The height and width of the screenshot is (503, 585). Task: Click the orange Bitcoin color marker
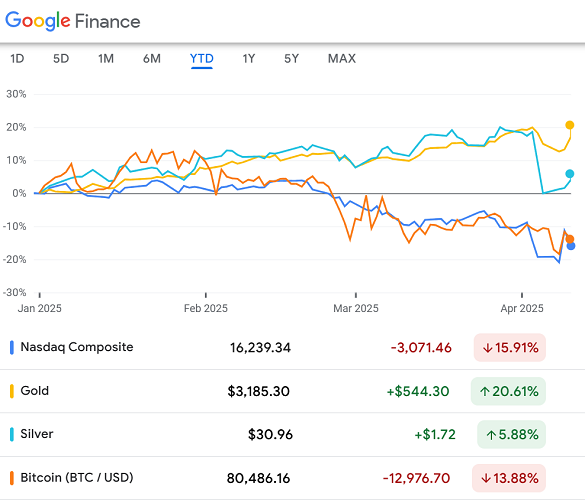(12, 478)
